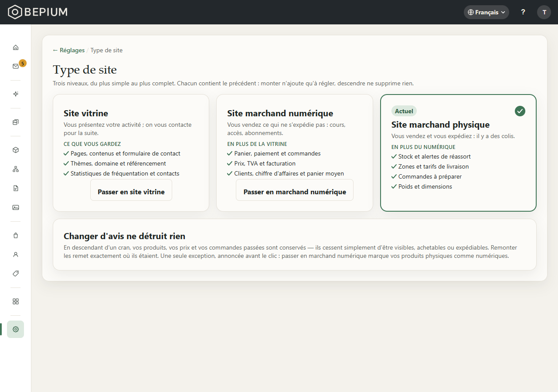This screenshot has height=392, width=558.
Task: Click the "EN PLUS DU NUMÉRIQUE" label
Action: coord(423,147)
